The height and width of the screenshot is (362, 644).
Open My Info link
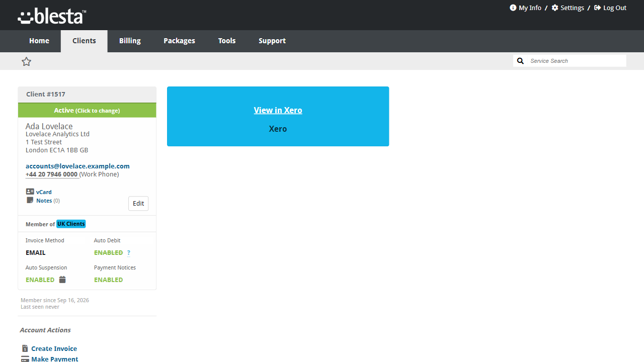tap(530, 8)
